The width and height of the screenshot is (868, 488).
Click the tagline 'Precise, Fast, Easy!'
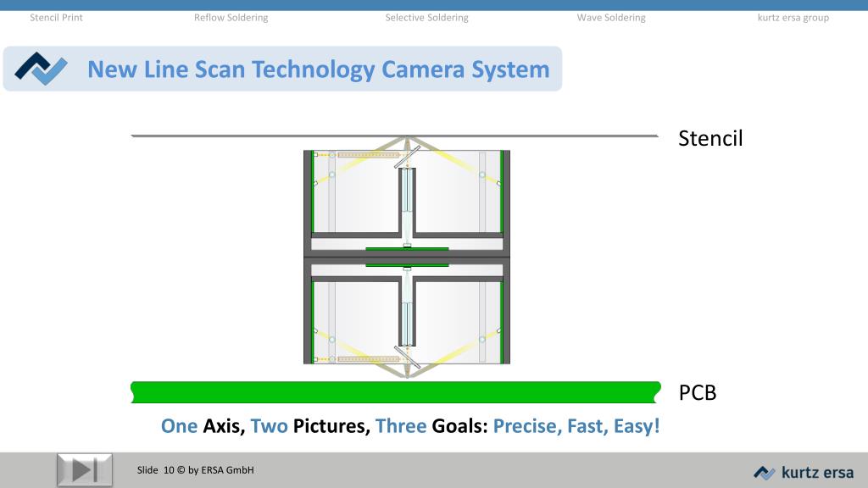point(576,426)
